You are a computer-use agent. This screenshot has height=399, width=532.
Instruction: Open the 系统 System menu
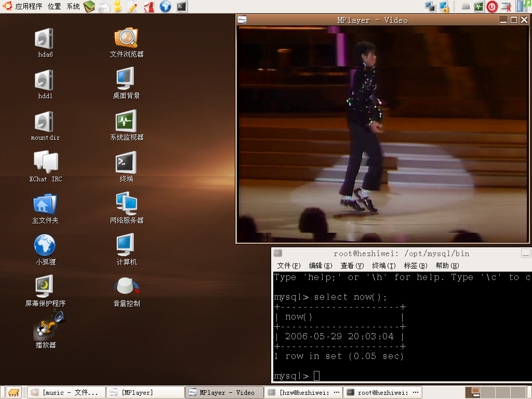[x=73, y=6]
